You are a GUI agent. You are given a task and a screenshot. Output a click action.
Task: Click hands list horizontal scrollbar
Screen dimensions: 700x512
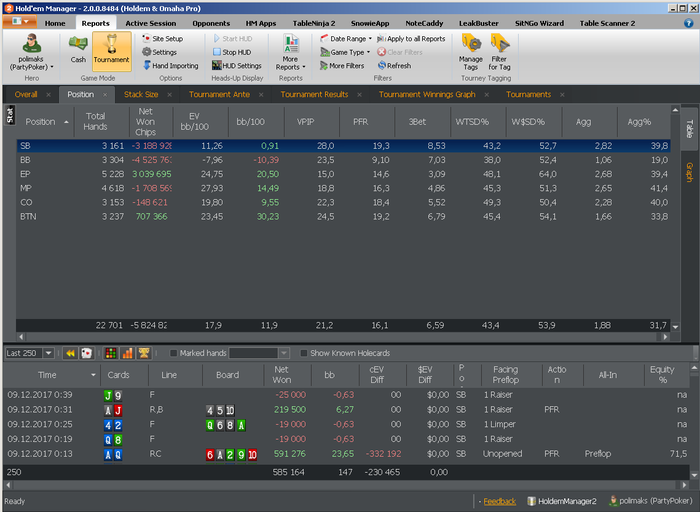(346, 485)
